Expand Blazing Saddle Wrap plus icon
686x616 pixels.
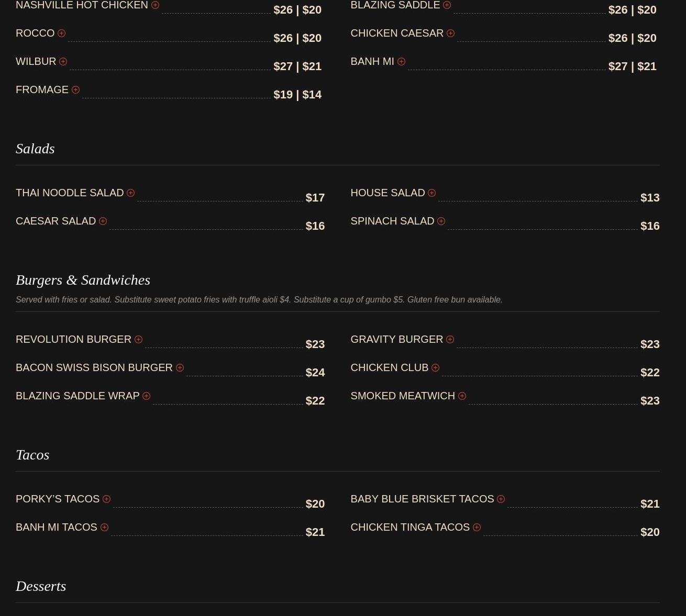tap(146, 396)
